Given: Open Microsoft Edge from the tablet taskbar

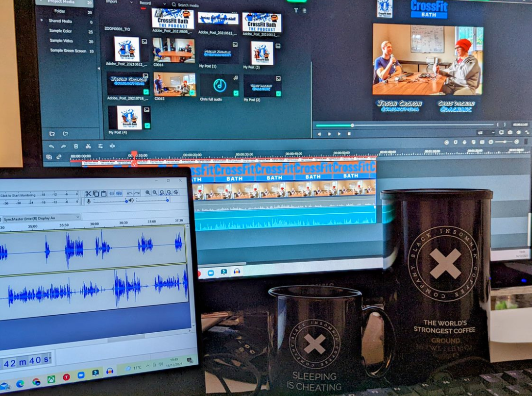Looking at the screenshot, I should tap(20, 383).
